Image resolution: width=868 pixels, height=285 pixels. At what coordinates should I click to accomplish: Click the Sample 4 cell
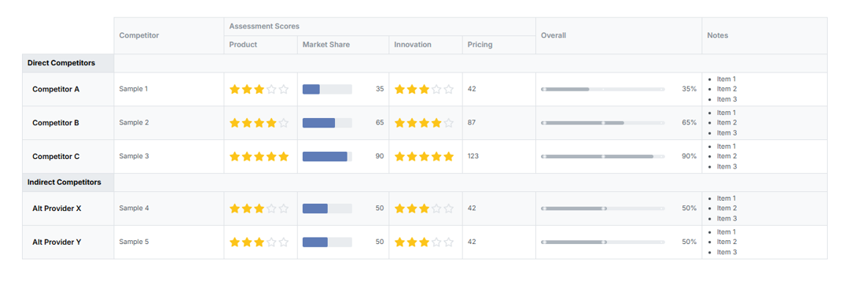click(x=169, y=209)
